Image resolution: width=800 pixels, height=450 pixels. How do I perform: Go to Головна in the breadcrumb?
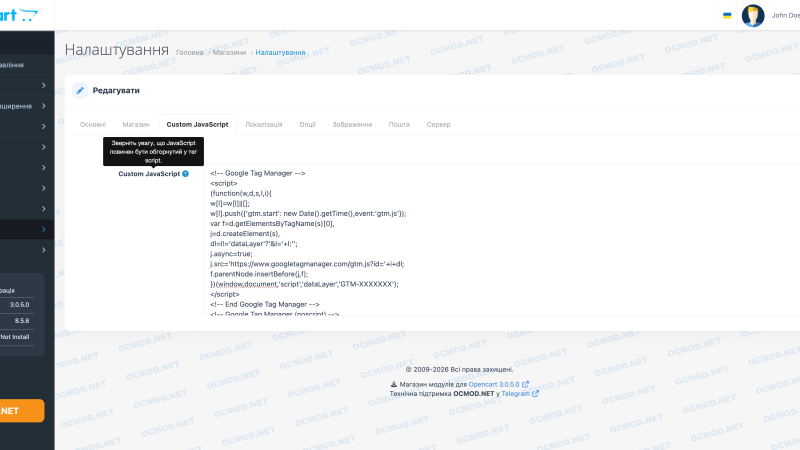189,53
